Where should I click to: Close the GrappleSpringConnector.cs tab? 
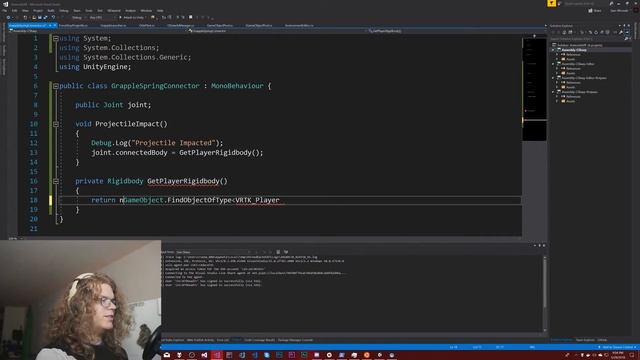55,25
